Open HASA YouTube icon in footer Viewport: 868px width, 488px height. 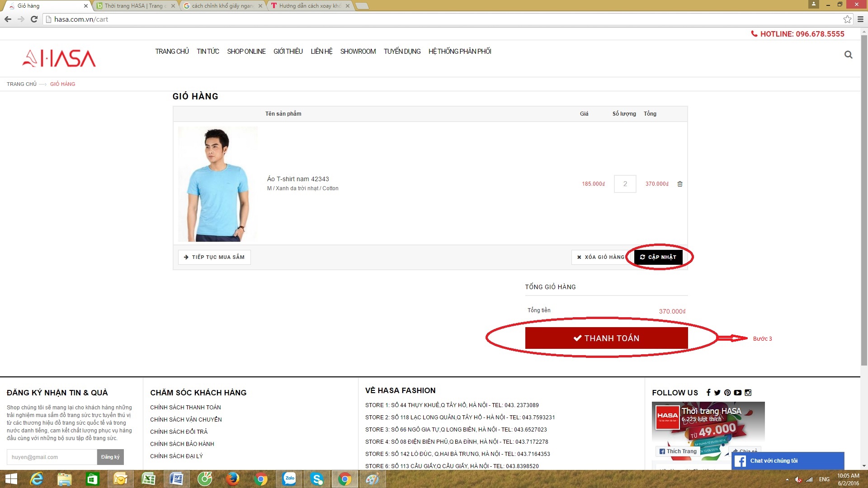point(738,393)
